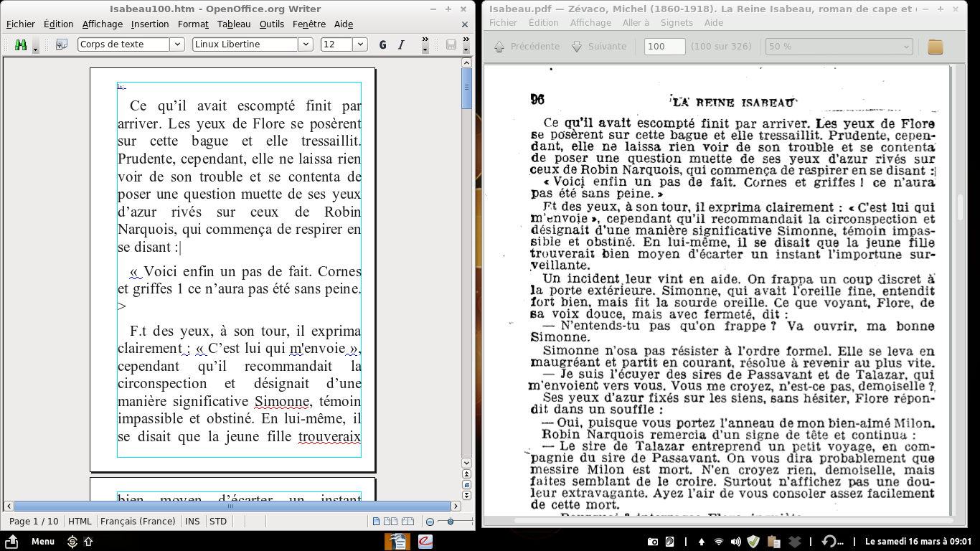980x551 pixels.
Task: Click the Writer horizontal scrollbar left arrow
Action: 9,506
